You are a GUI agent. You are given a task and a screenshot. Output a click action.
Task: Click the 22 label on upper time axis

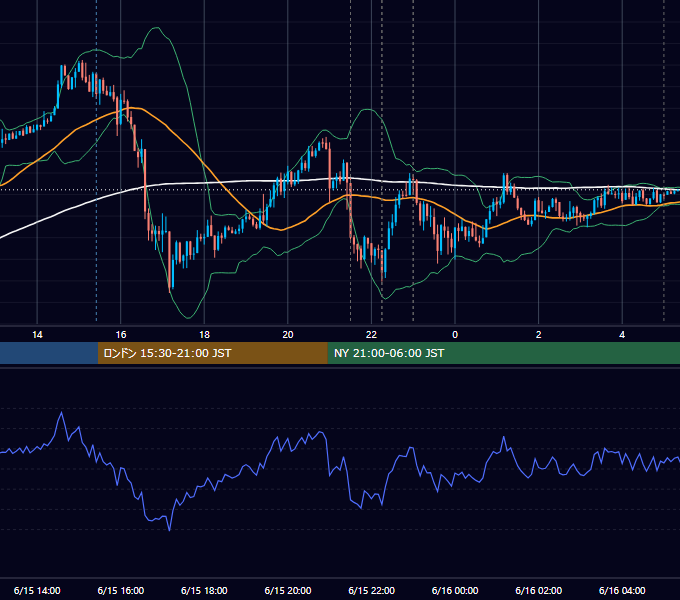point(371,335)
